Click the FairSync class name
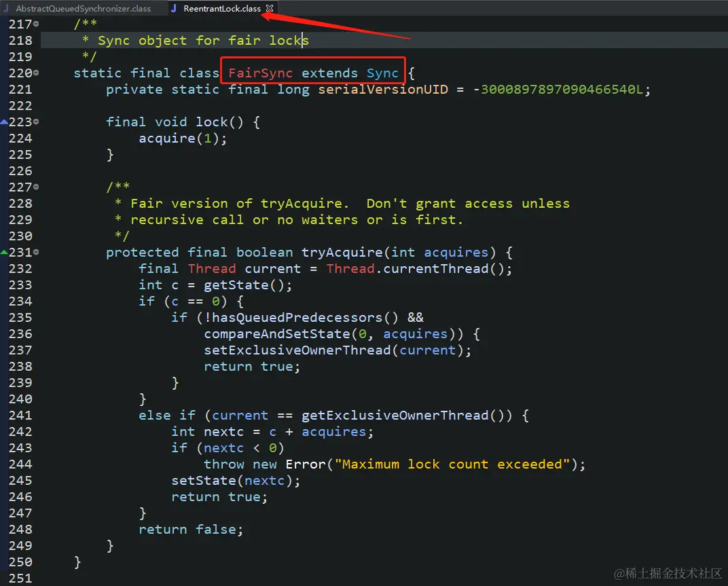The image size is (728, 586). tap(261, 73)
